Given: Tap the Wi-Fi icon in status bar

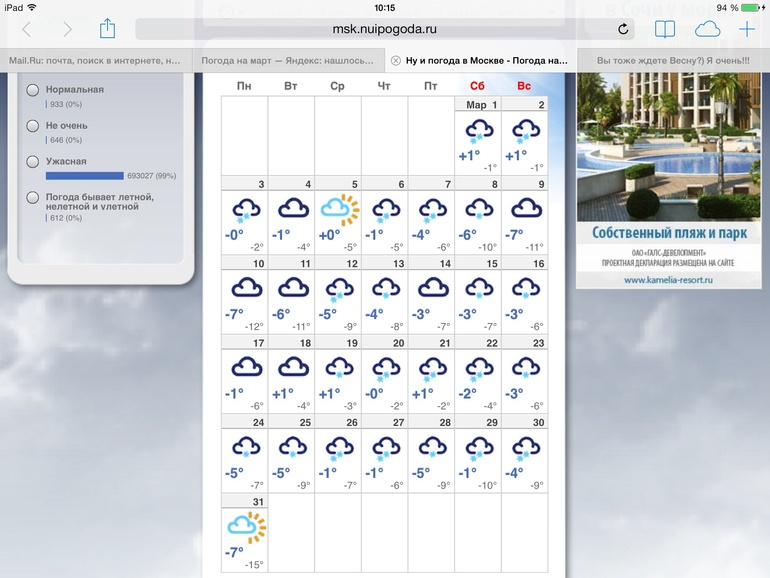Looking at the screenshot, I should tap(32, 7).
